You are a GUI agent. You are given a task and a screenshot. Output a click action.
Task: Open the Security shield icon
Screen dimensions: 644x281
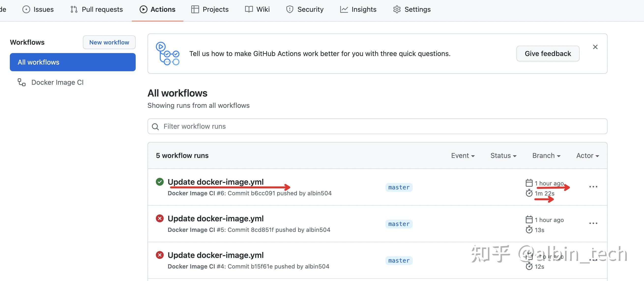[x=289, y=9]
